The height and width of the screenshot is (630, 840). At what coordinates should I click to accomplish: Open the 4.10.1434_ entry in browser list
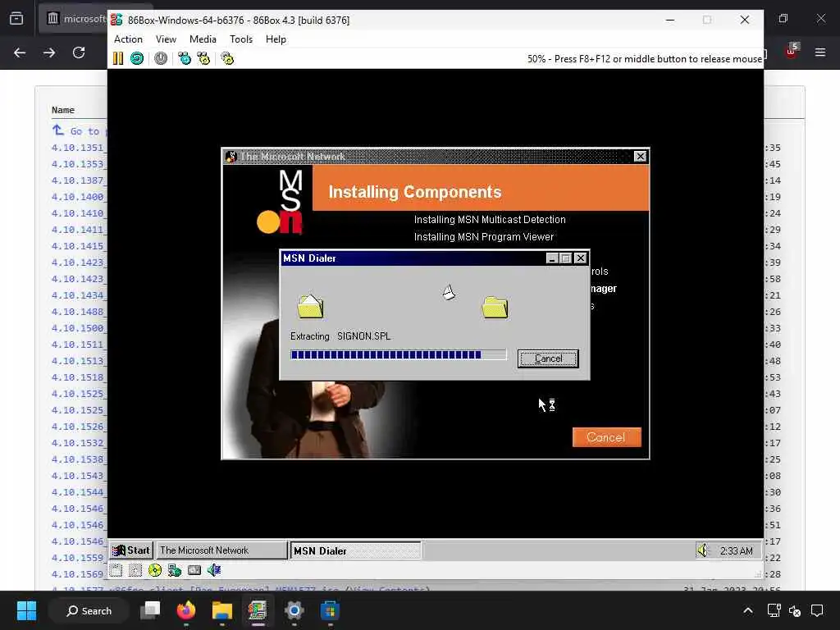tap(79, 295)
